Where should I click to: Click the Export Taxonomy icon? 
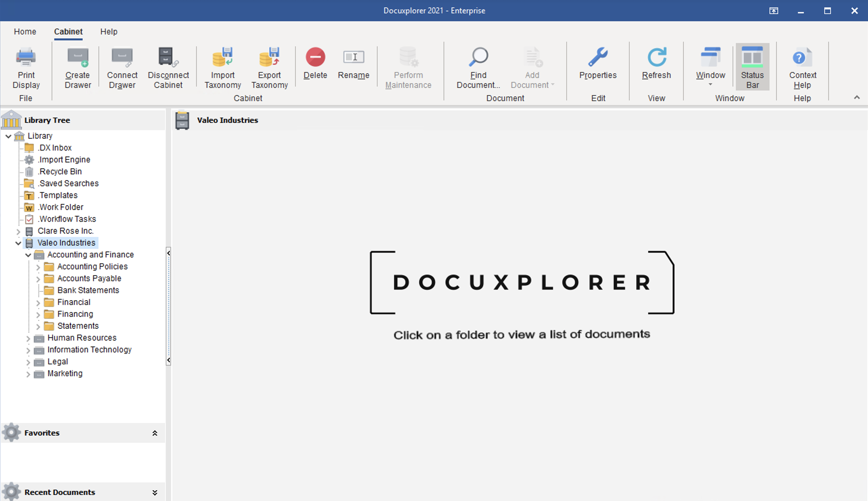click(x=269, y=57)
